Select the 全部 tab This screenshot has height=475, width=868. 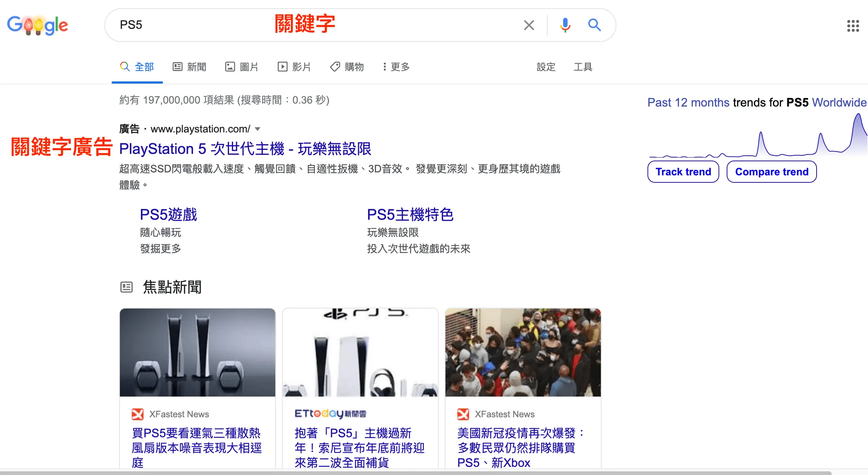137,67
